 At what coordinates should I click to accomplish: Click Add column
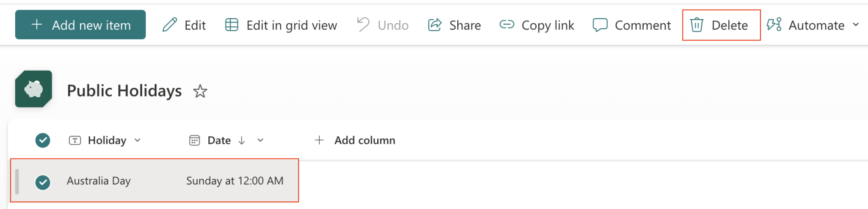355,140
